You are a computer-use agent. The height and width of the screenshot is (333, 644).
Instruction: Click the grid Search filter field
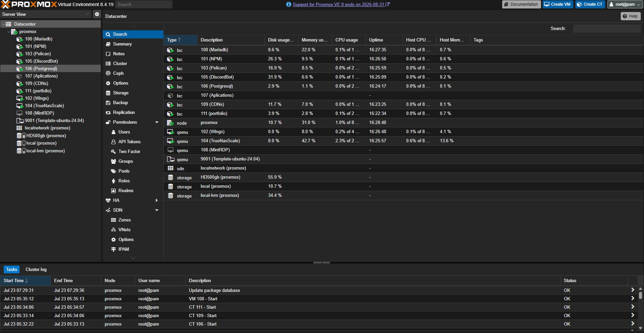(x=607, y=29)
